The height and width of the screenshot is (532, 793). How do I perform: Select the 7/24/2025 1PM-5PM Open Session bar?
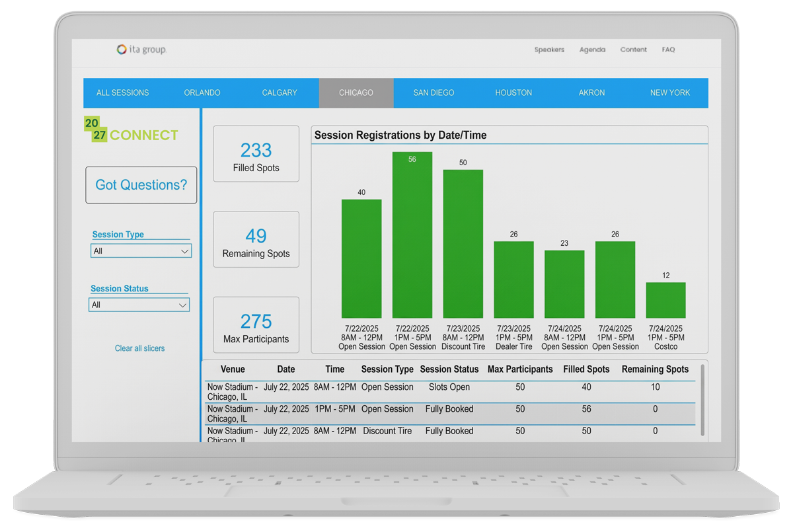[615, 280]
